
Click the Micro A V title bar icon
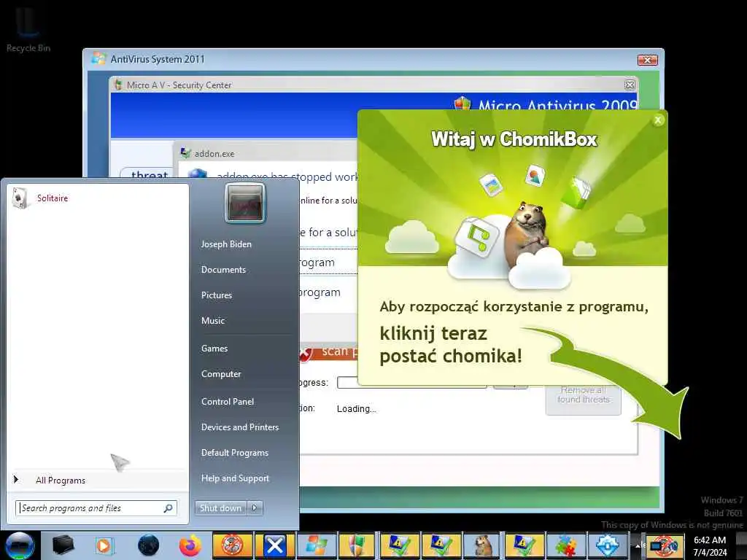118,85
